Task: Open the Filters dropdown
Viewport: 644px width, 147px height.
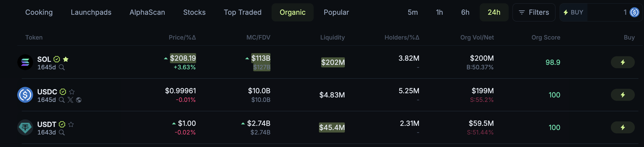Action: [534, 12]
